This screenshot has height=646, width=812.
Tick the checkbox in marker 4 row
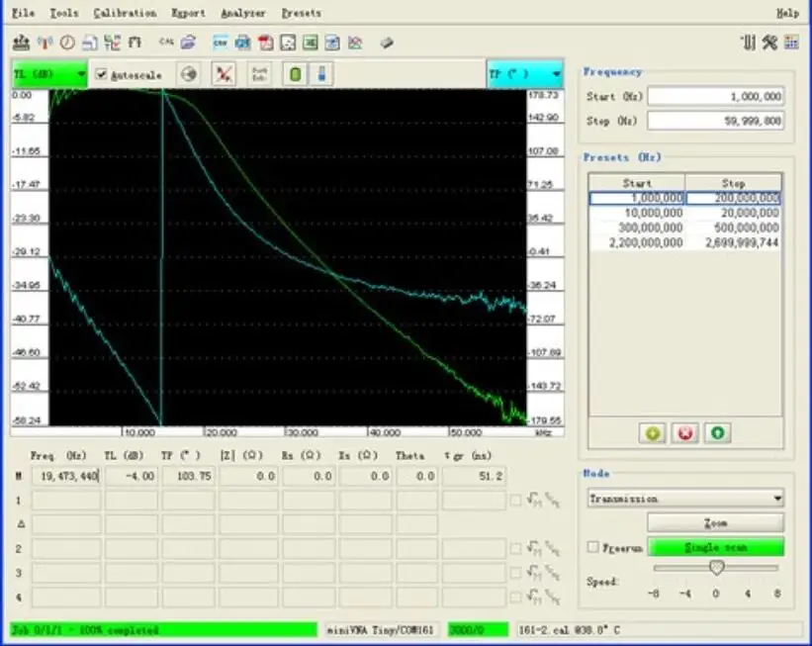point(516,598)
